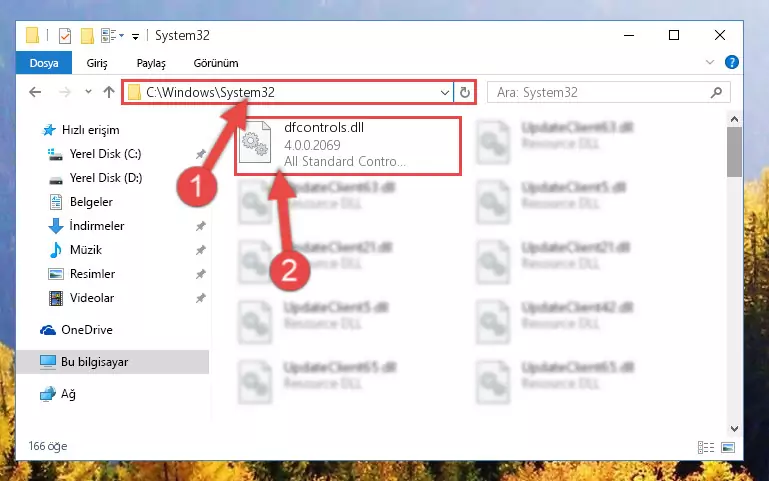This screenshot has height=481, width=769.
Task: Open Yerel Disk (C:) in sidebar
Action: [x=105, y=154]
